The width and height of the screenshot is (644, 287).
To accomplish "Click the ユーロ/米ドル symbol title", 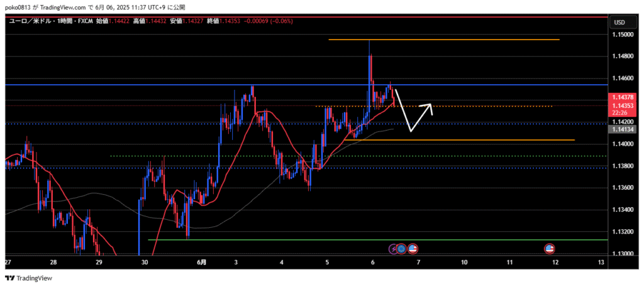I will (31, 21).
